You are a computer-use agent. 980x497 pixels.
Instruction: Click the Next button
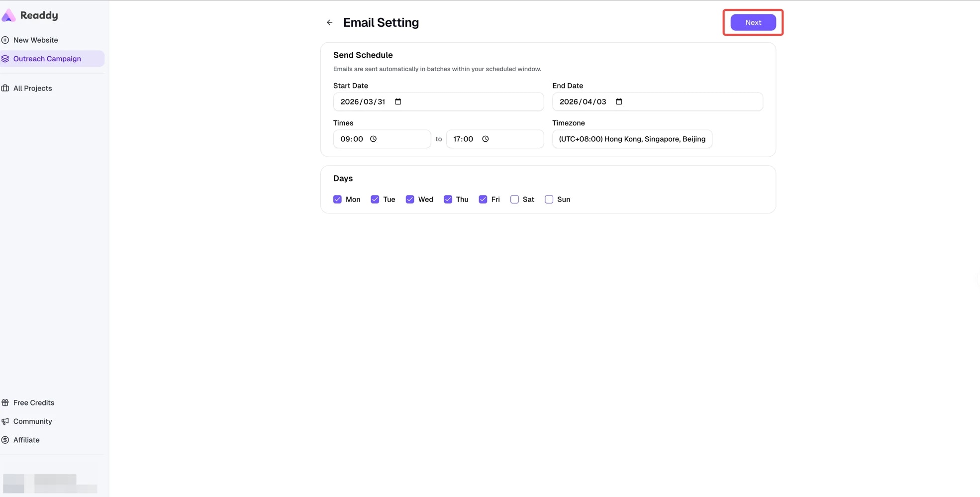pos(753,22)
